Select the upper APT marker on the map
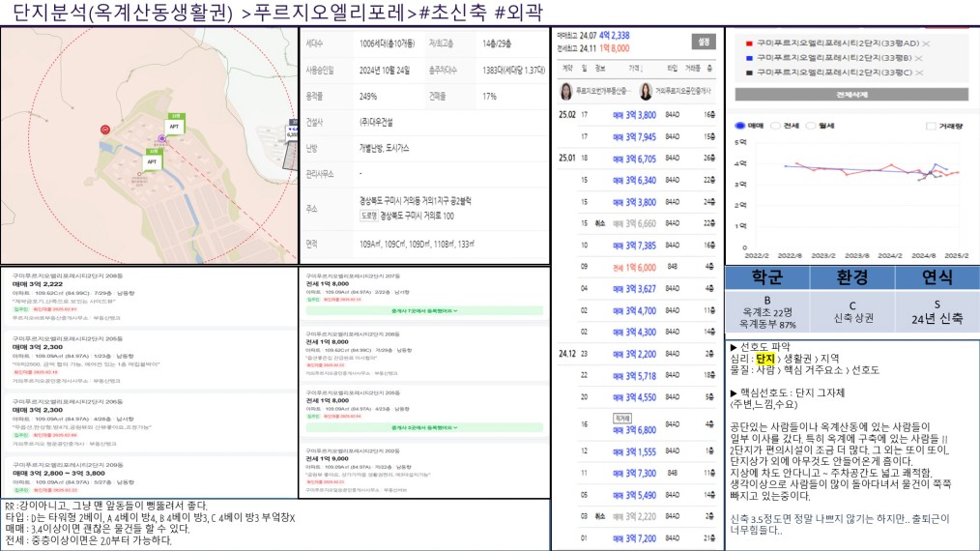The width and height of the screenshot is (980, 551). [175, 125]
